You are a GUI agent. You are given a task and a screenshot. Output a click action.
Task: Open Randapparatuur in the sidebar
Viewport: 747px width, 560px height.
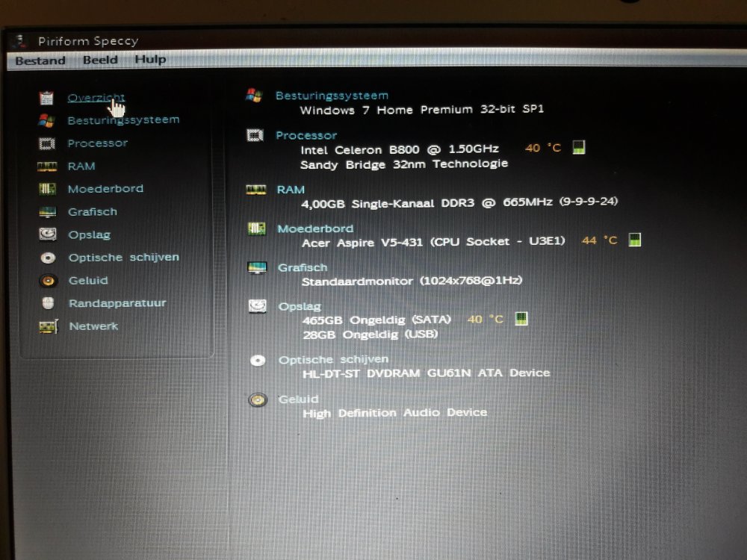[x=118, y=303]
